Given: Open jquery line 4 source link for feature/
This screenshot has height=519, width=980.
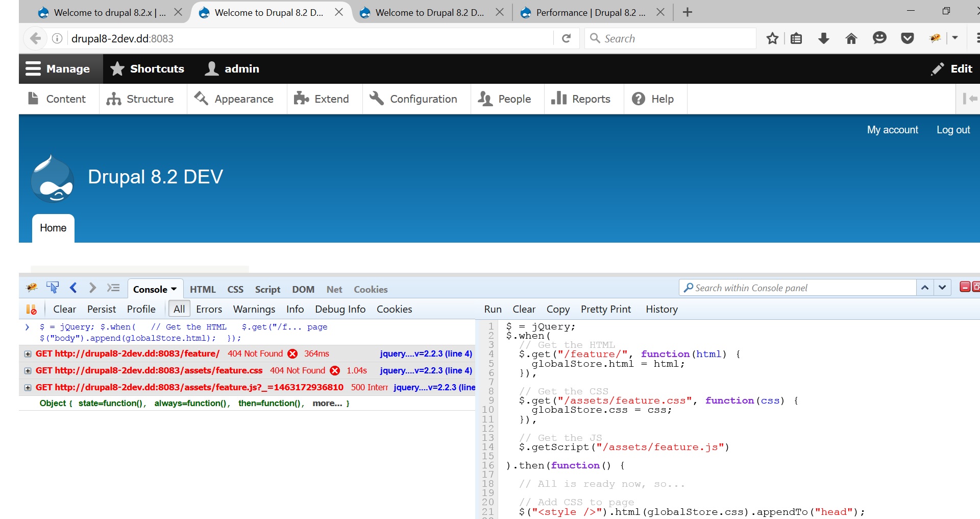Looking at the screenshot, I should pyautogui.click(x=426, y=353).
